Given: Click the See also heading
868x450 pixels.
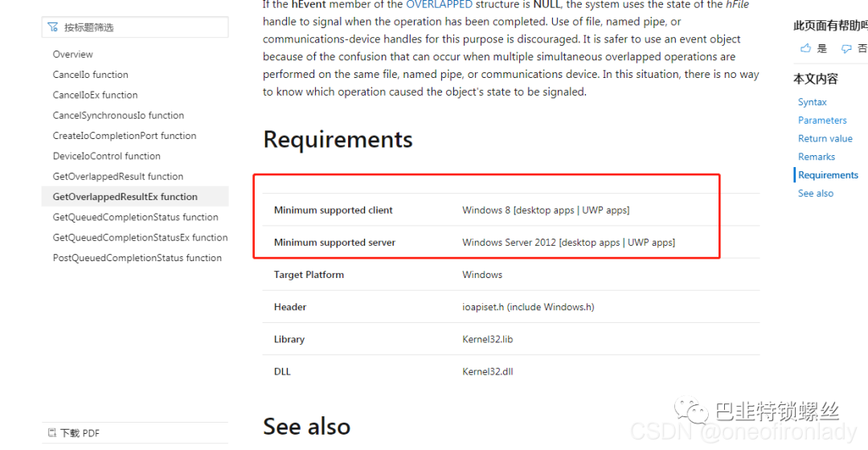Looking at the screenshot, I should point(307,426).
